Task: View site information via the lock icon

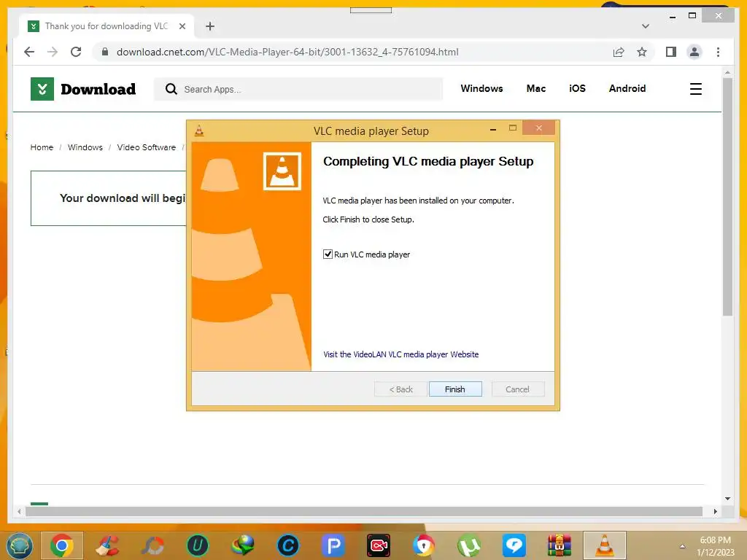Action: 105,52
